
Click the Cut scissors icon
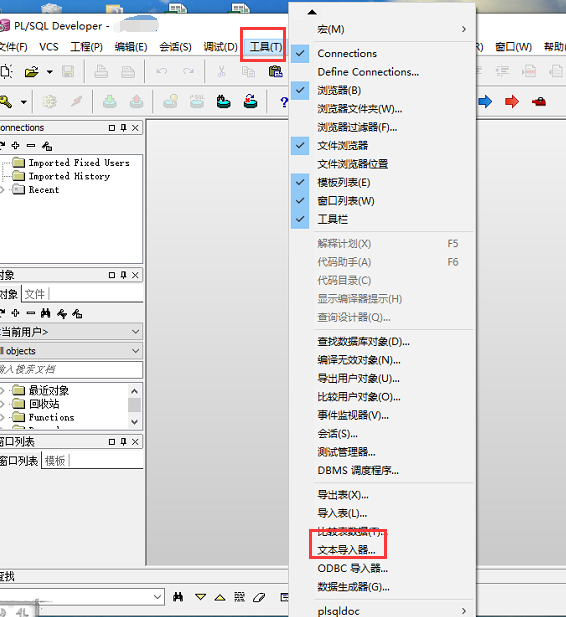tap(222, 72)
